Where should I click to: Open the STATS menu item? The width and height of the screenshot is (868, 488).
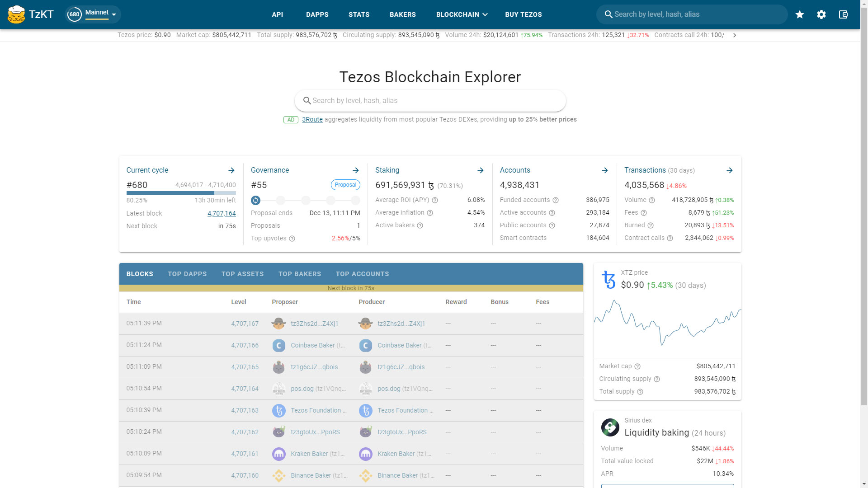point(359,14)
